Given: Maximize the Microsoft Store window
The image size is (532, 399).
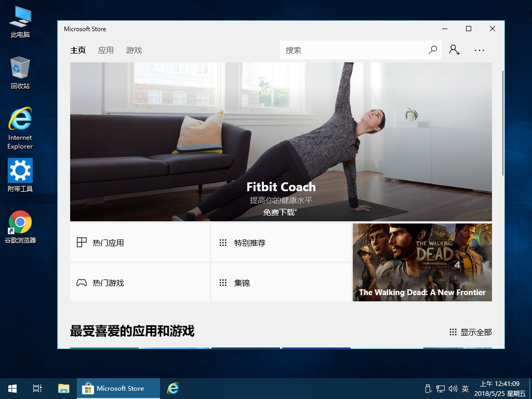Looking at the screenshot, I should click(x=469, y=29).
